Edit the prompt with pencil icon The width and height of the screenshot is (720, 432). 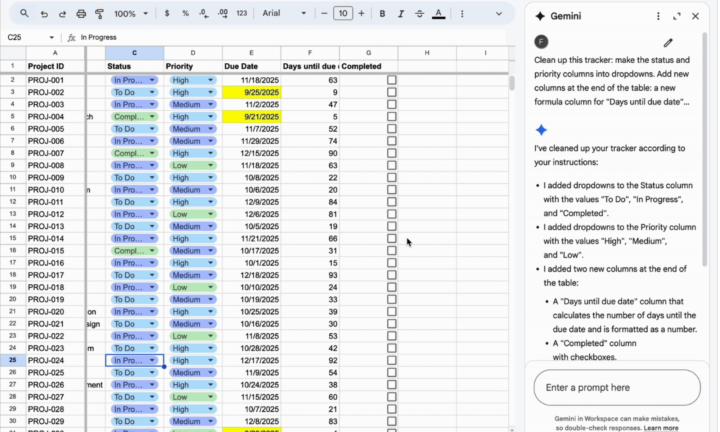668,43
